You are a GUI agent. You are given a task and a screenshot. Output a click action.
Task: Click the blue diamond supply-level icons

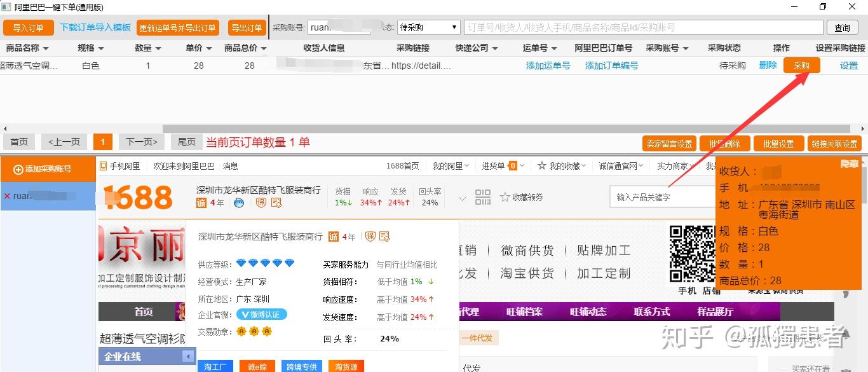point(266,263)
